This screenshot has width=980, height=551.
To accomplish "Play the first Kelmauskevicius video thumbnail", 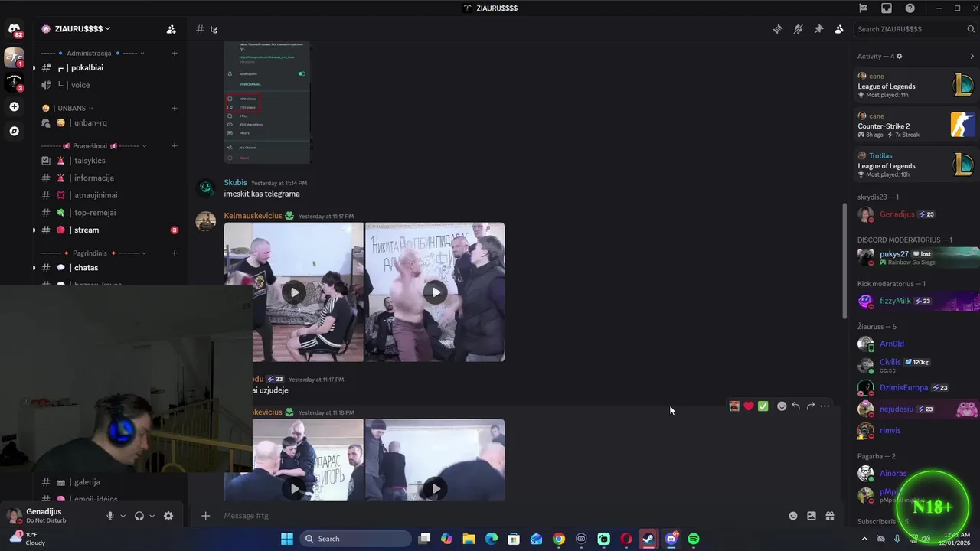I will tap(294, 292).
